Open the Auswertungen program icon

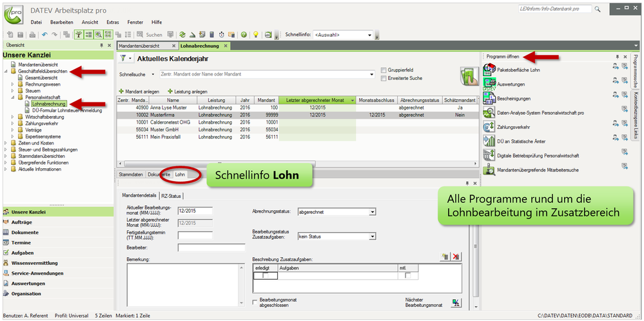(489, 84)
